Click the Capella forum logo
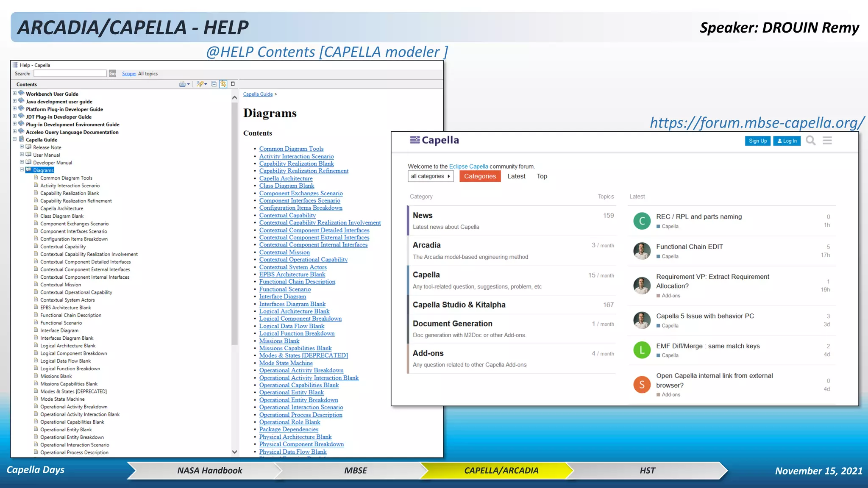This screenshot has width=868, height=488. coord(434,140)
